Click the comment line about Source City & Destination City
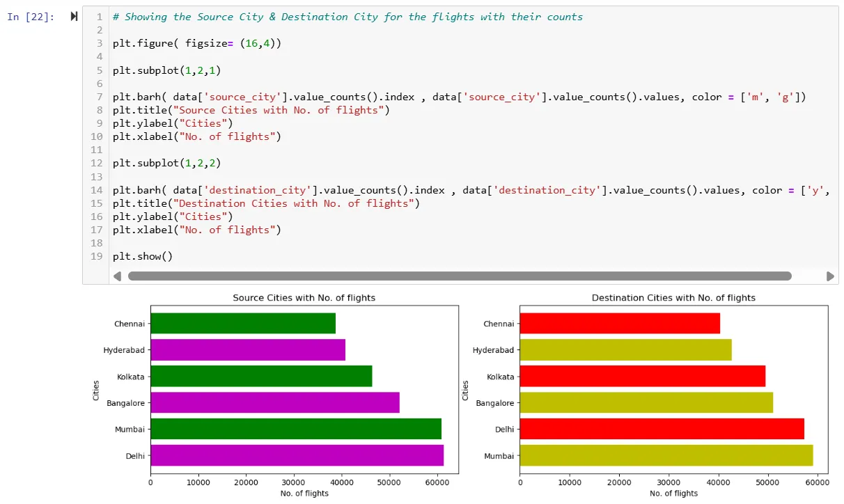The height and width of the screenshot is (504, 844). coord(347,17)
